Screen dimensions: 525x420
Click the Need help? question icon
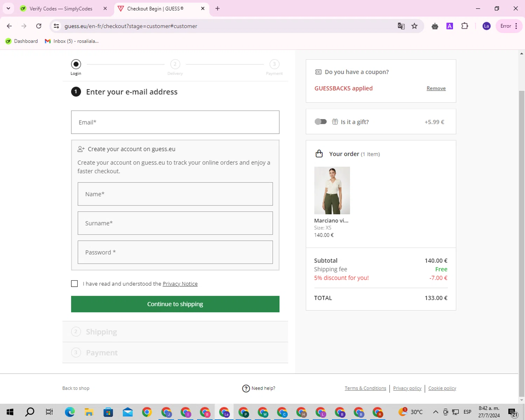coord(246,388)
